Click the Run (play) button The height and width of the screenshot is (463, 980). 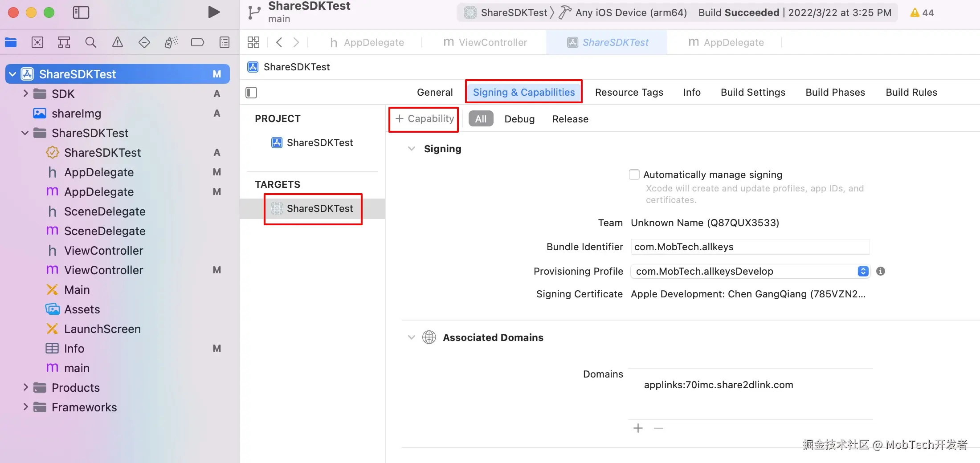[214, 12]
